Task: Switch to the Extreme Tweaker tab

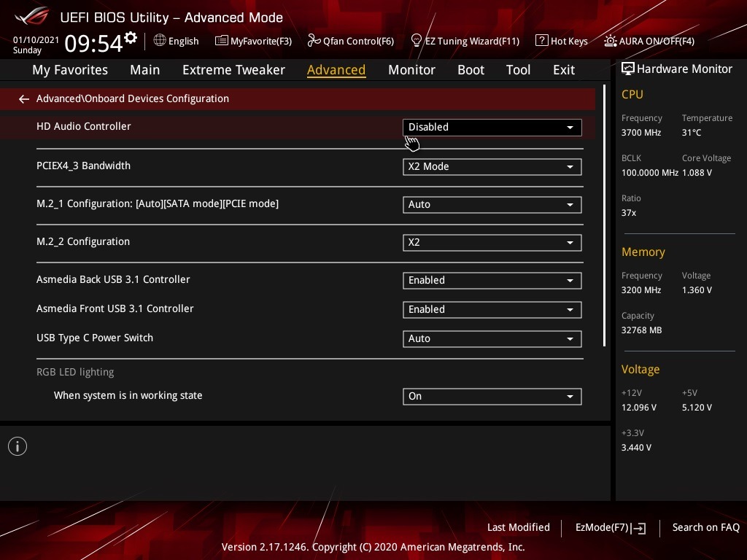Action: click(x=233, y=70)
